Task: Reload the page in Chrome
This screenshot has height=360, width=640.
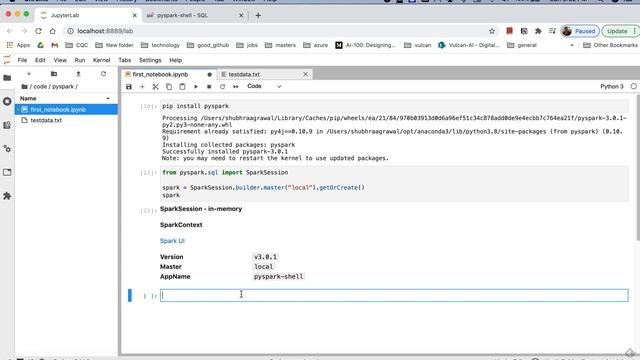Action: point(38,31)
